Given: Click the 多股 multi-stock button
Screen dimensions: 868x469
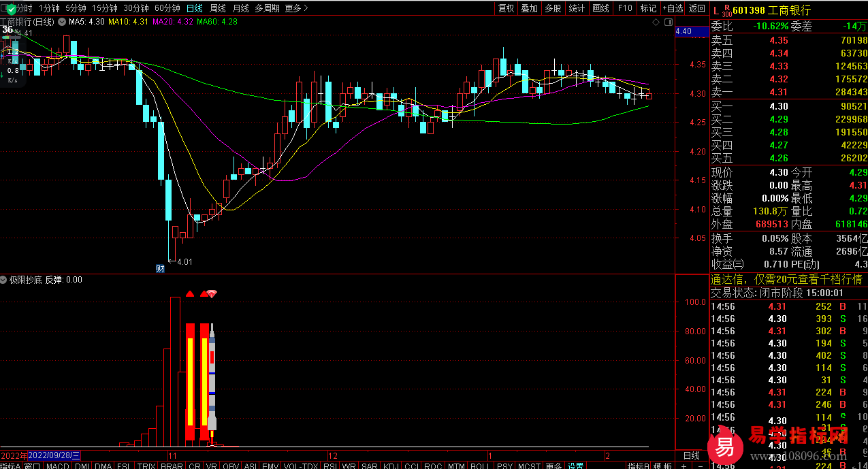Looking at the screenshot, I should click(x=553, y=8).
